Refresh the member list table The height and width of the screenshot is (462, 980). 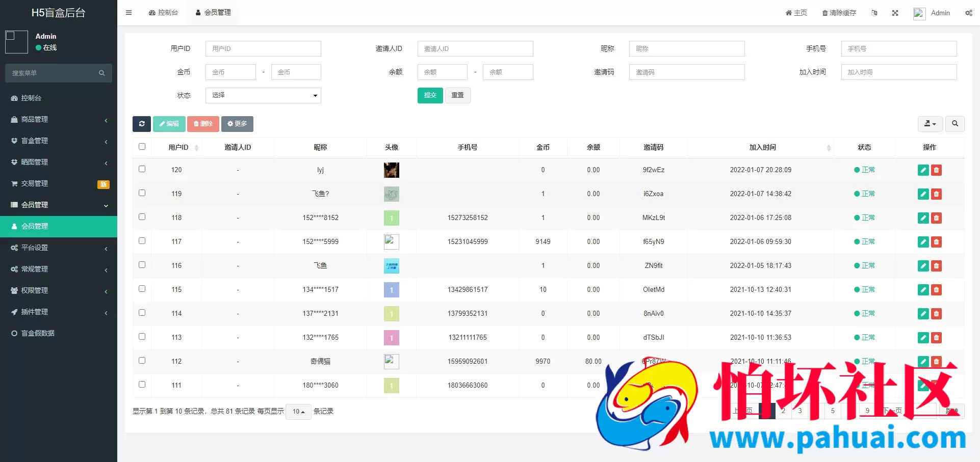tap(141, 124)
